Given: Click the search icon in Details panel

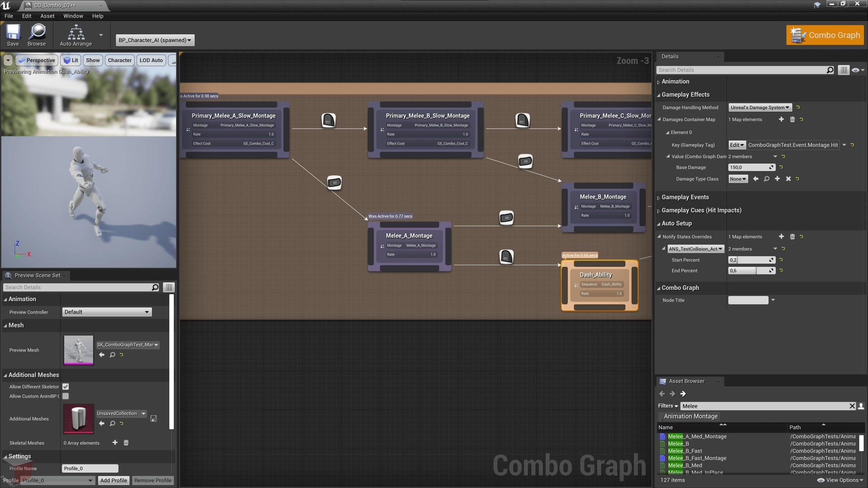Looking at the screenshot, I should click(830, 70).
